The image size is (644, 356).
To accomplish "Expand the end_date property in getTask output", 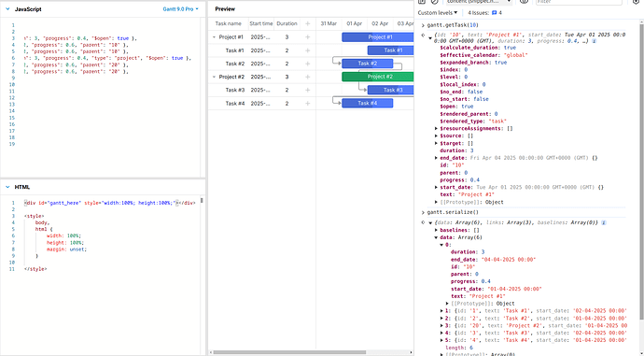I will coord(436,158).
